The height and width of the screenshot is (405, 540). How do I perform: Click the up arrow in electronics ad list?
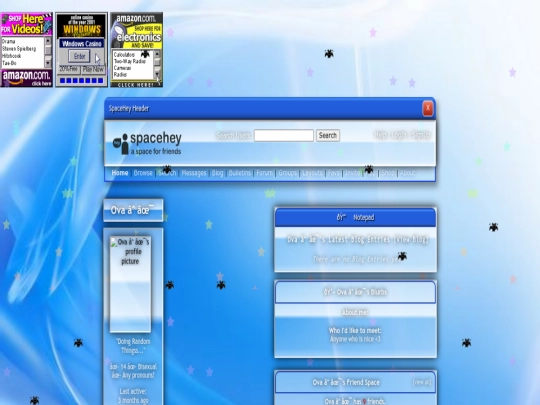coord(157,54)
